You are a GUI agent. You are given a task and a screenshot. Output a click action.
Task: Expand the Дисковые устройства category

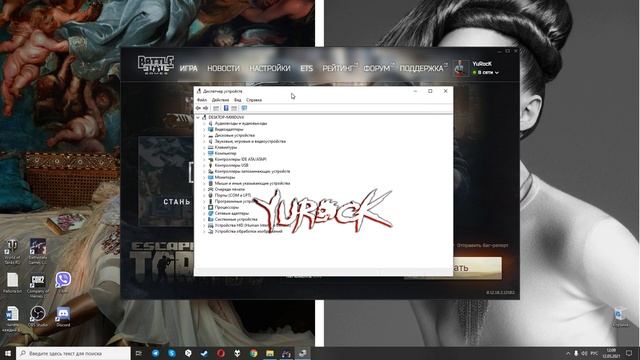coord(204,136)
